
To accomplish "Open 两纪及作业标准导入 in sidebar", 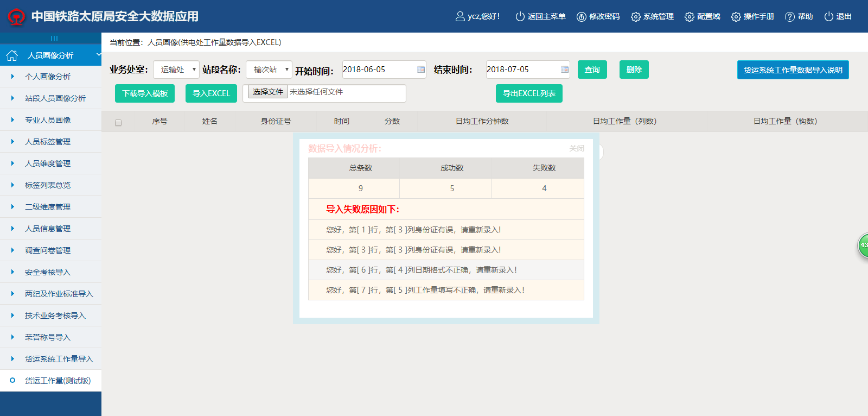I will (x=50, y=294).
